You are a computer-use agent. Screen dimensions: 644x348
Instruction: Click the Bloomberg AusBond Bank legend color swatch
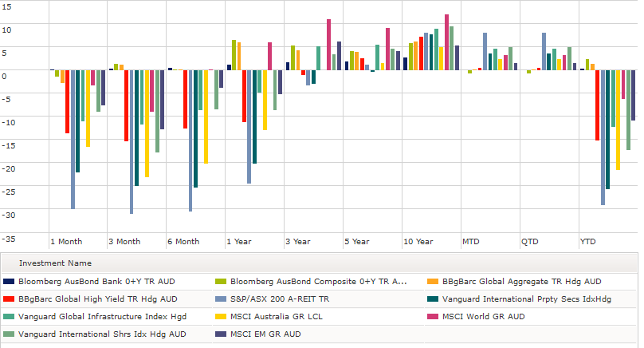(9, 282)
